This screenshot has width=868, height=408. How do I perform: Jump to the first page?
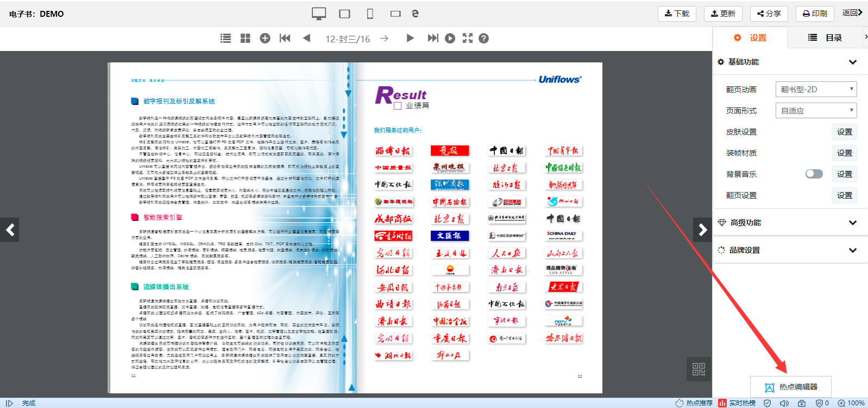[x=285, y=38]
